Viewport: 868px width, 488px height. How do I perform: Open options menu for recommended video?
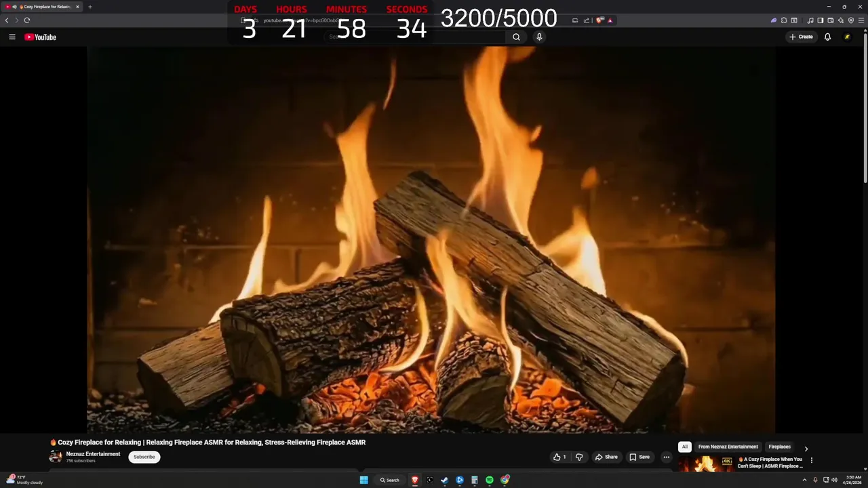coord(812,460)
